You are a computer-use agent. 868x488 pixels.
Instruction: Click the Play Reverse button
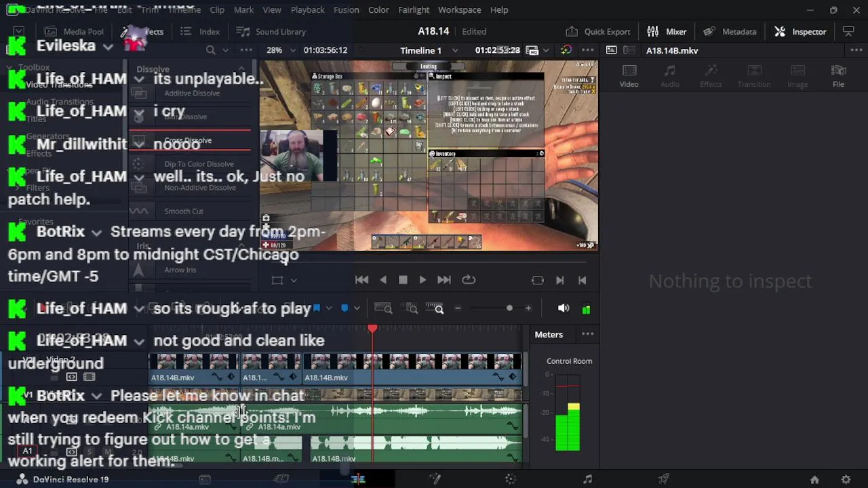click(x=383, y=280)
